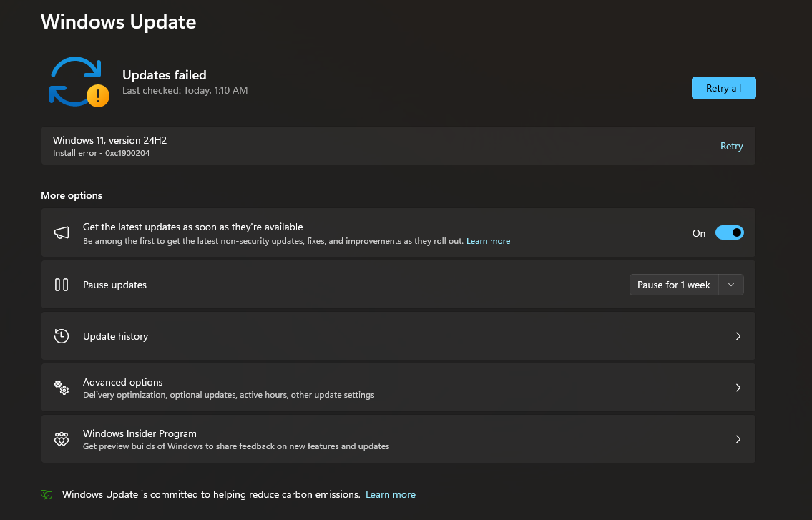Open the Windows Insider Program page
This screenshot has height=520, width=812.
click(398, 438)
